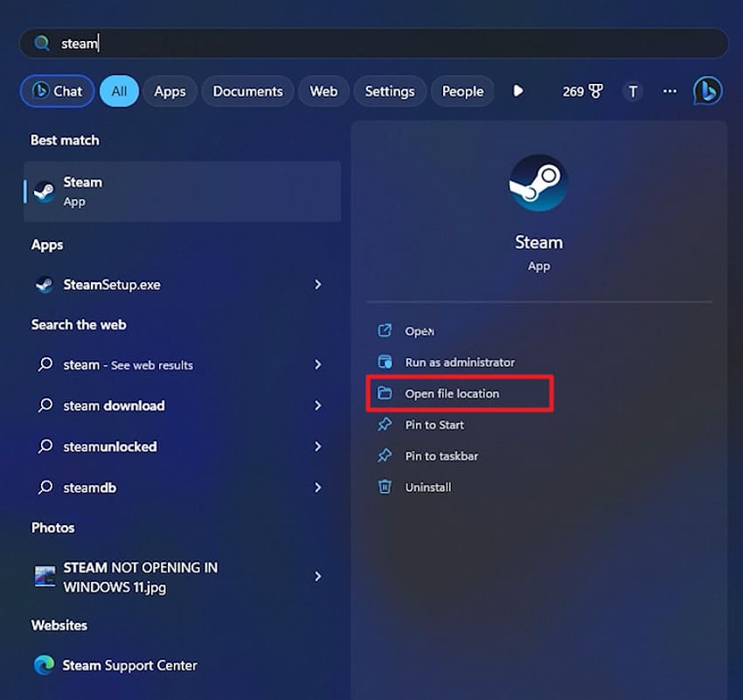Open the Steam Support Center website result
This screenshot has width=743, height=700.
[x=129, y=665]
